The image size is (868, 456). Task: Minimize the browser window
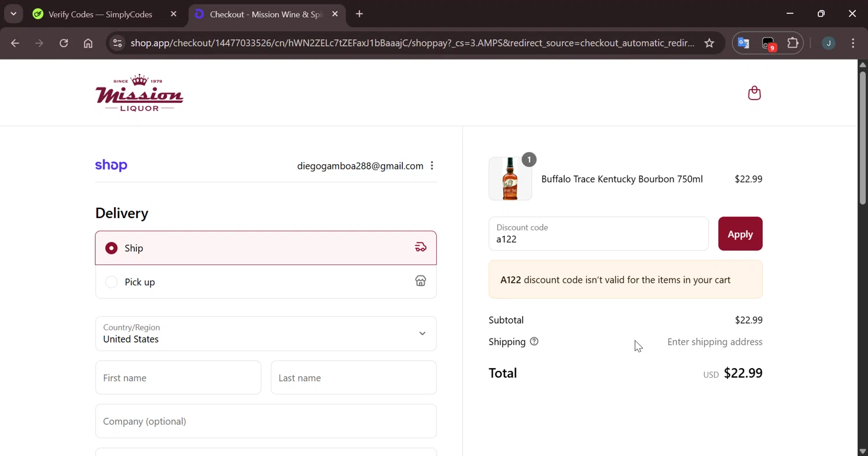click(x=790, y=13)
